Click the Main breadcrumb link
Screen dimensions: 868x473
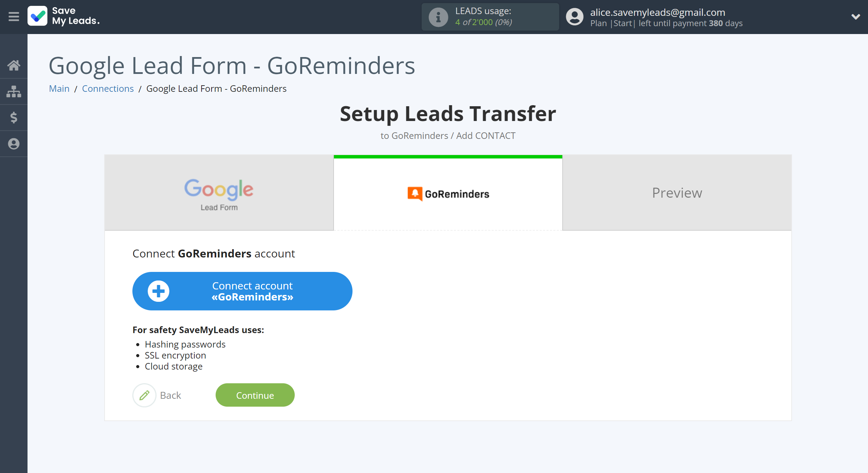59,89
